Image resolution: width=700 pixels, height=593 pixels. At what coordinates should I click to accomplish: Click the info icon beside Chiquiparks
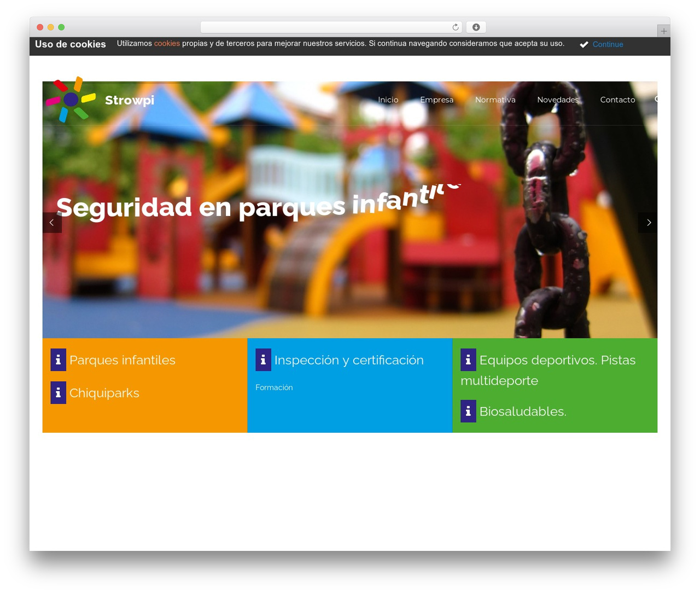pyautogui.click(x=58, y=393)
